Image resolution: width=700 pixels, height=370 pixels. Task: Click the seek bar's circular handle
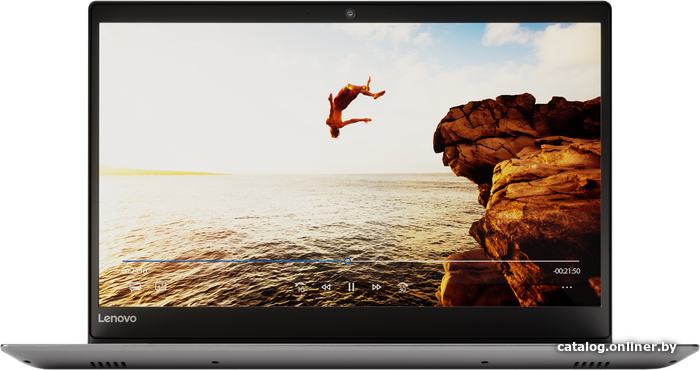tap(347, 261)
